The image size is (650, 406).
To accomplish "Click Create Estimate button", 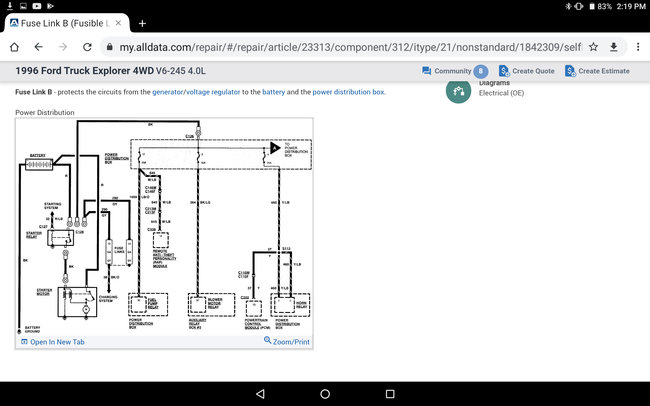I will tap(597, 71).
